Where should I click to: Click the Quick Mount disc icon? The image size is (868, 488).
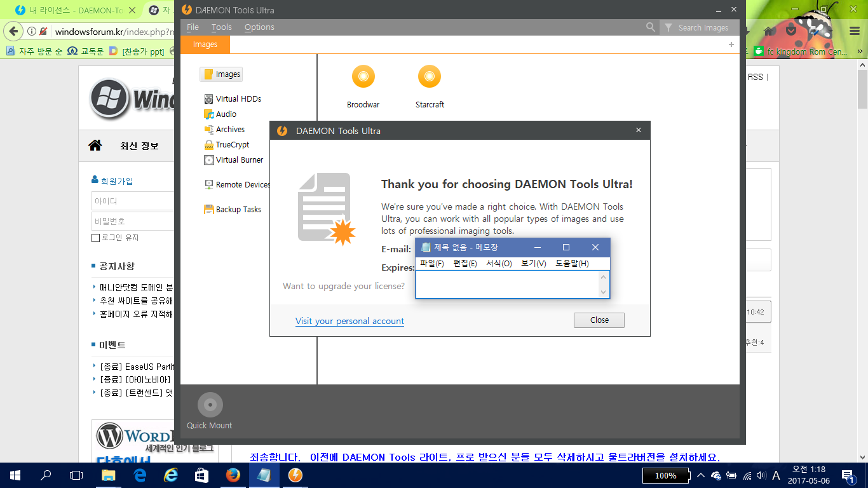(210, 405)
